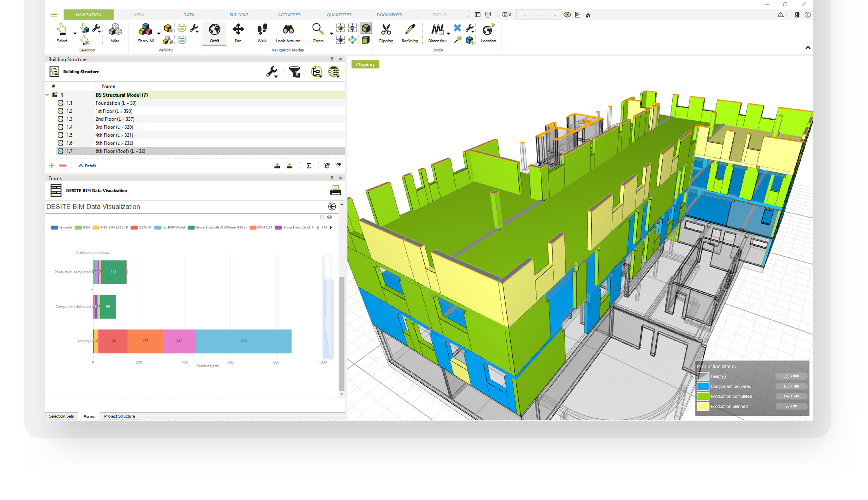Click the blue Component delivered legend swatch

pyautogui.click(x=703, y=386)
